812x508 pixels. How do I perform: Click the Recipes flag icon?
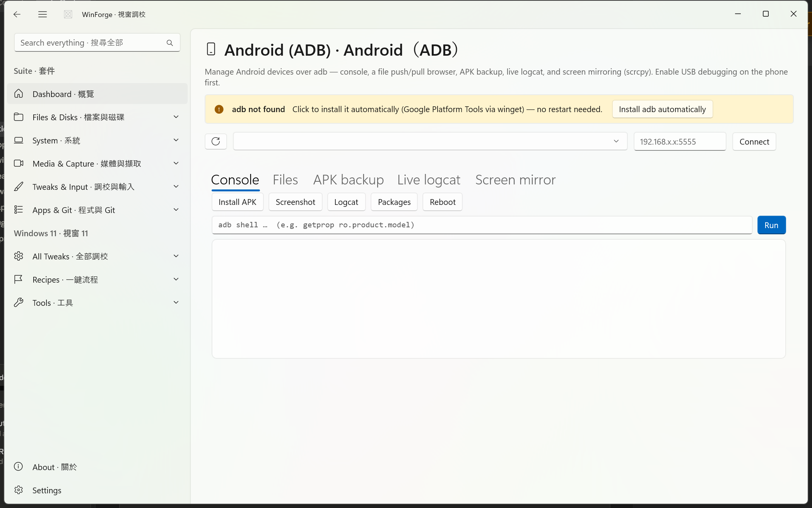click(x=19, y=279)
